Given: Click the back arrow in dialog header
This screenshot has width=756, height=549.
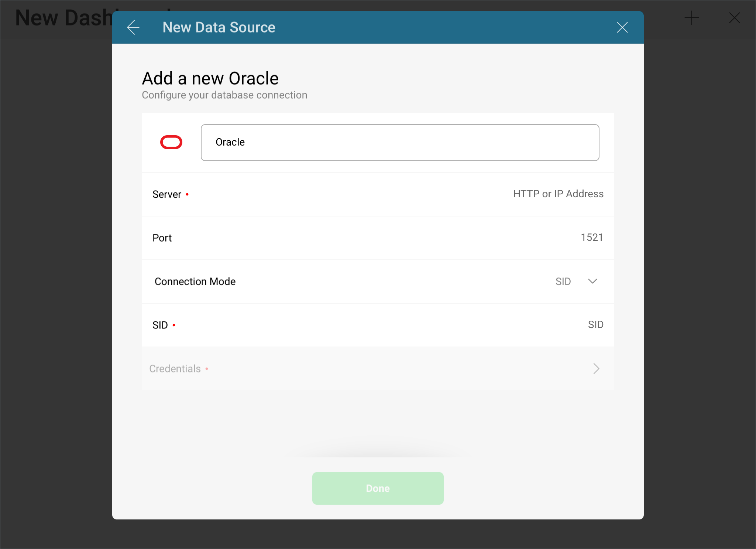Looking at the screenshot, I should pyautogui.click(x=133, y=27).
